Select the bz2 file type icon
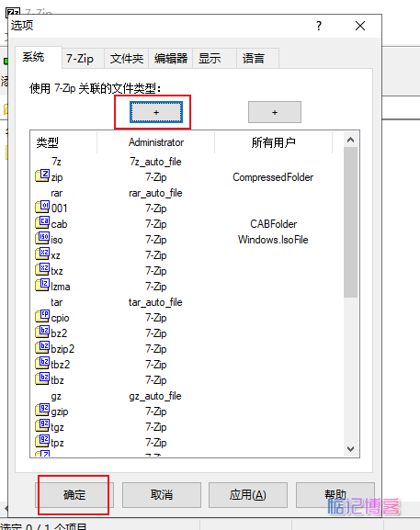The image size is (420, 530). [x=42, y=332]
